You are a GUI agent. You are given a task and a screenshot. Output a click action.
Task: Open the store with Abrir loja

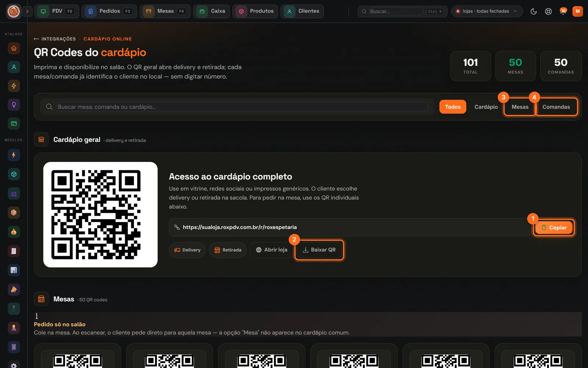tap(272, 250)
